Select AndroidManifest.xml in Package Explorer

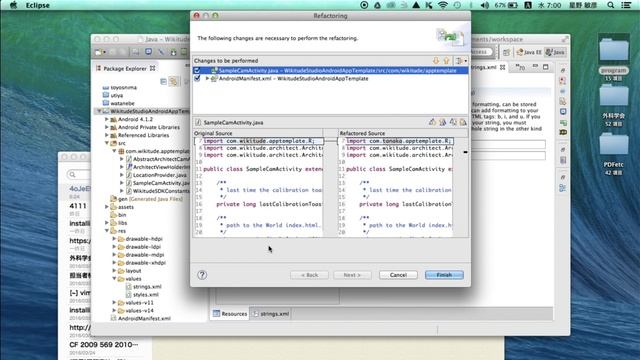144,318
